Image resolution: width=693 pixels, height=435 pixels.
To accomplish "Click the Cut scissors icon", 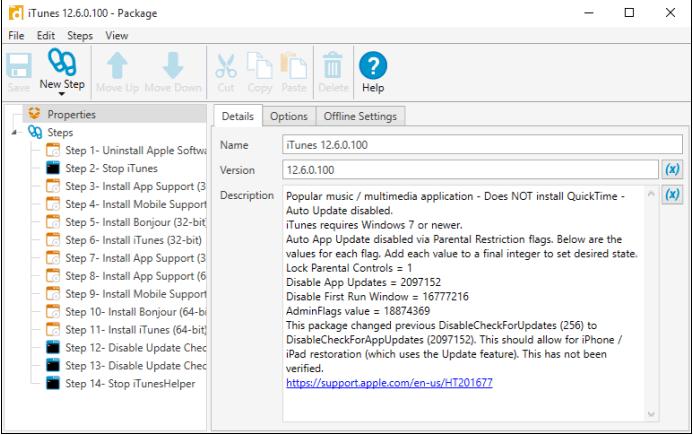I will [226, 66].
